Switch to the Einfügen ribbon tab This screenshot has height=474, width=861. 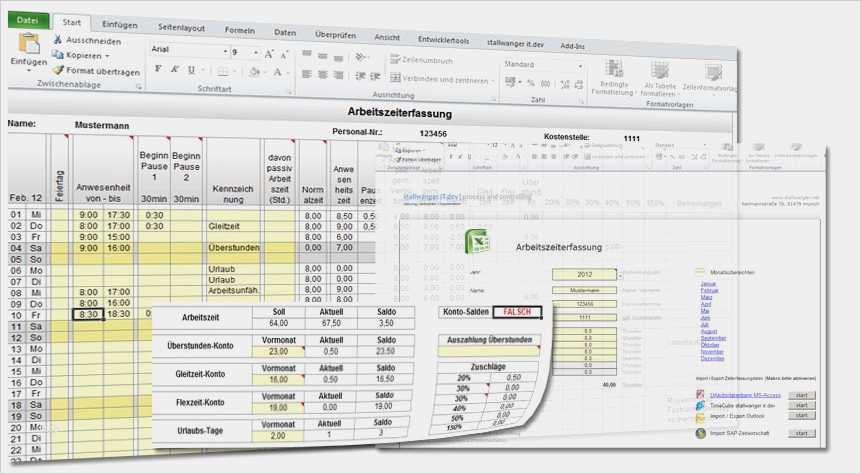[x=120, y=25]
